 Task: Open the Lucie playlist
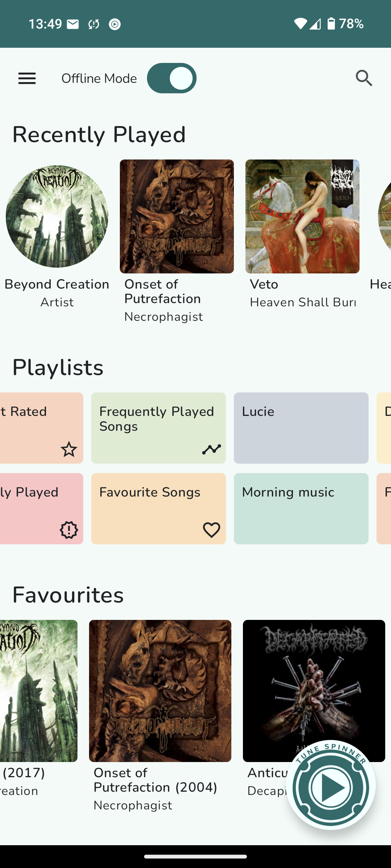(301, 428)
